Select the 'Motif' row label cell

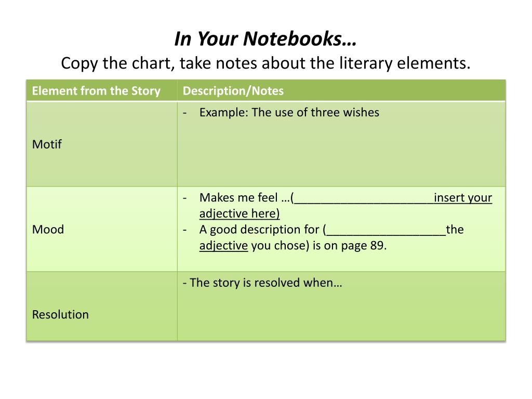click(x=102, y=144)
